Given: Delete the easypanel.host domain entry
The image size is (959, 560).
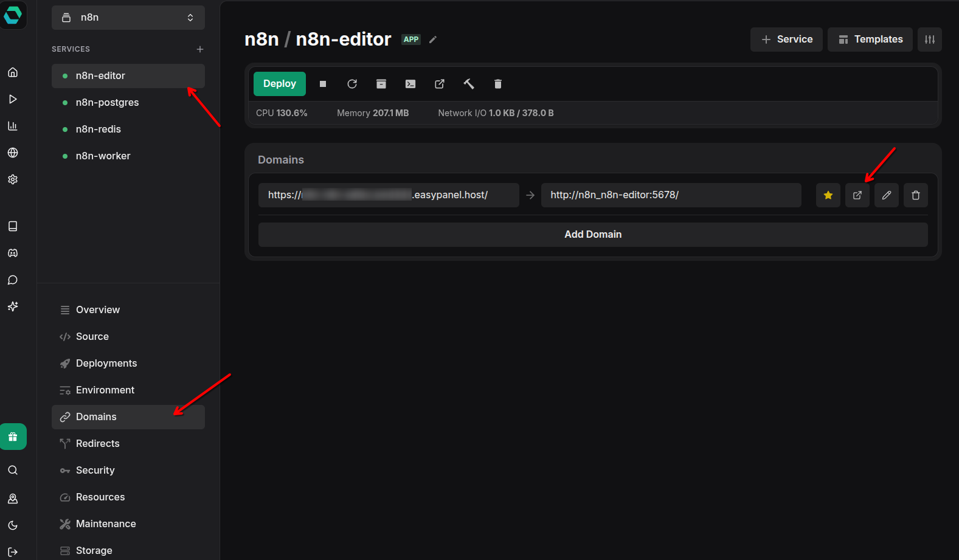Looking at the screenshot, I should 916,195.
